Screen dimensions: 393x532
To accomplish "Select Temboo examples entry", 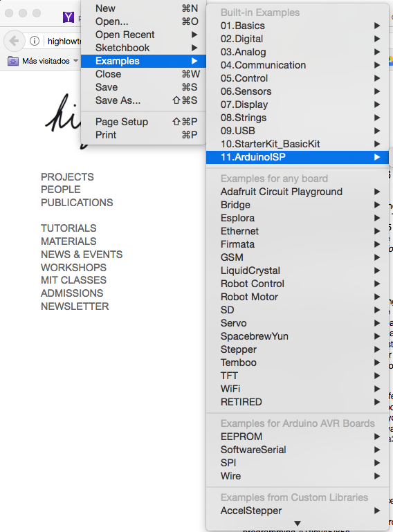I will [x=298, y=363].
